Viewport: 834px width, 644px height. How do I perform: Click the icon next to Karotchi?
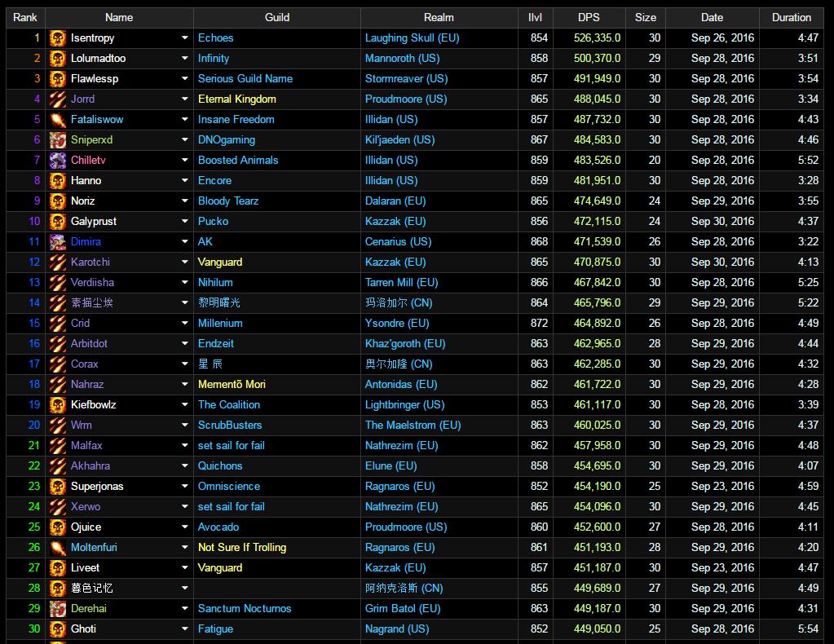click(x=57, y=262)
